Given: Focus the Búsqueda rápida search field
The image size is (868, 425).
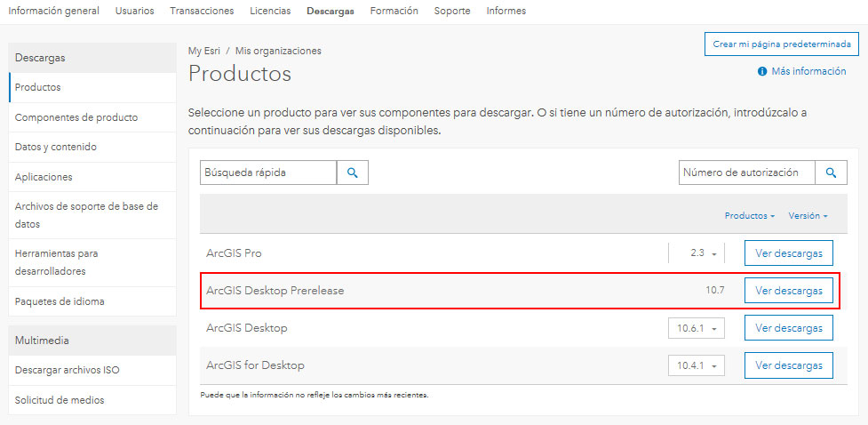Looking at the screenshot, I should coord(268,172).
